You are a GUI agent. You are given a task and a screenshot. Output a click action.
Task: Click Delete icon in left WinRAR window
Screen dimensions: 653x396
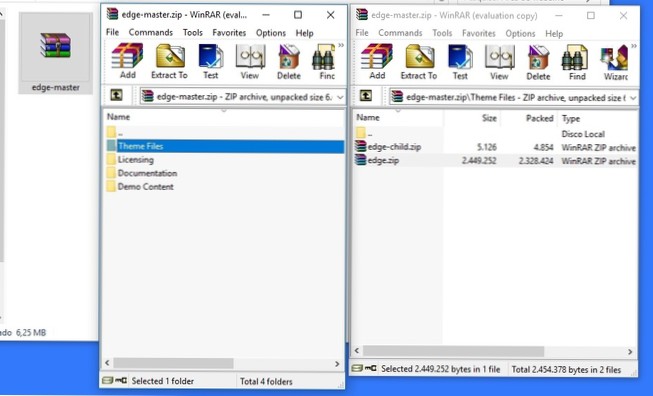[289, 61]
